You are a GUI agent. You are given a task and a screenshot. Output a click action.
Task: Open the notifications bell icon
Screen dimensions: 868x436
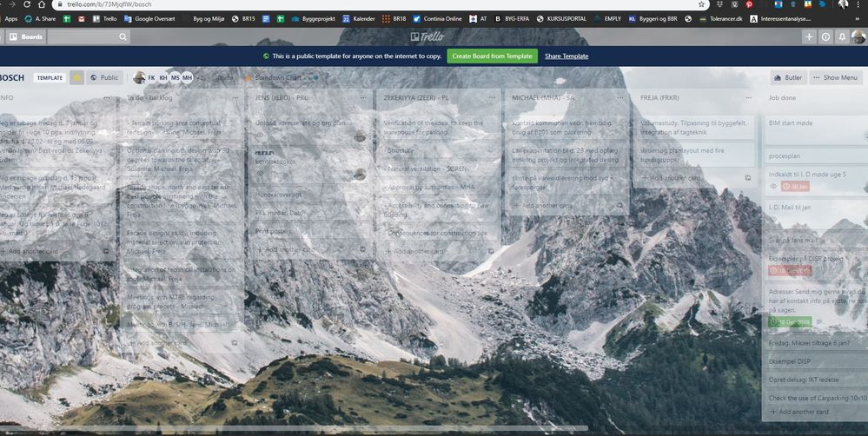(842, 37)
